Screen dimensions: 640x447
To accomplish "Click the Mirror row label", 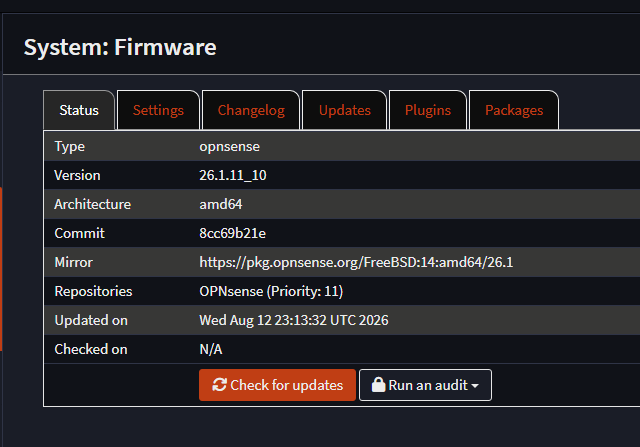I will tap(73, 262).
